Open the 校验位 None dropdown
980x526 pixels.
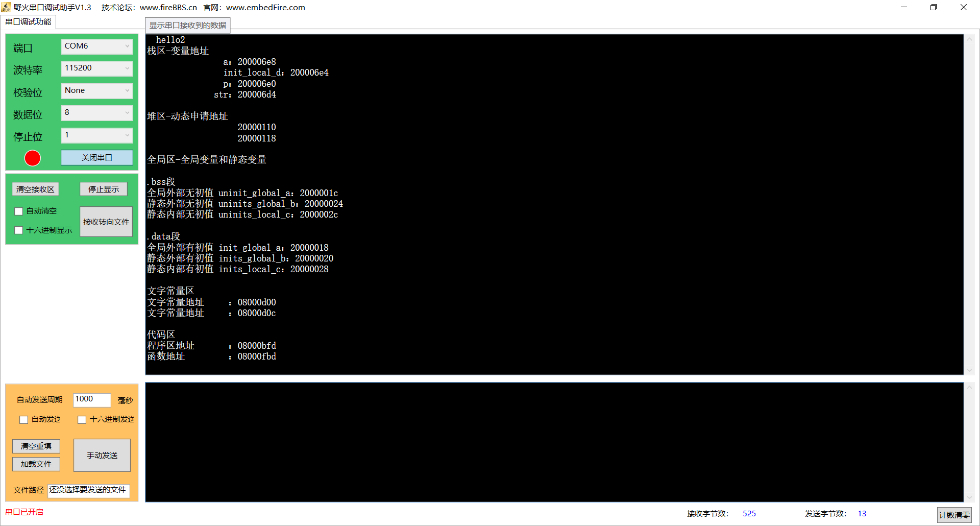point(97,90)
